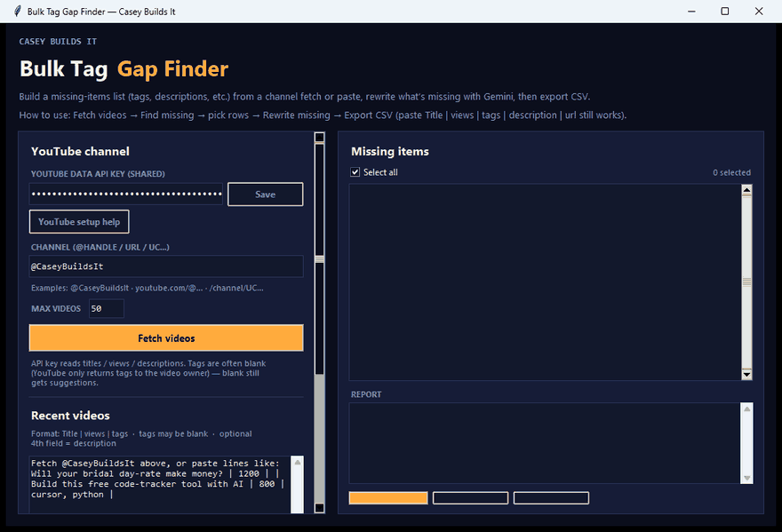782x532 pixels.
Task: Open YouTube setup help
Action: pos(79,221)
